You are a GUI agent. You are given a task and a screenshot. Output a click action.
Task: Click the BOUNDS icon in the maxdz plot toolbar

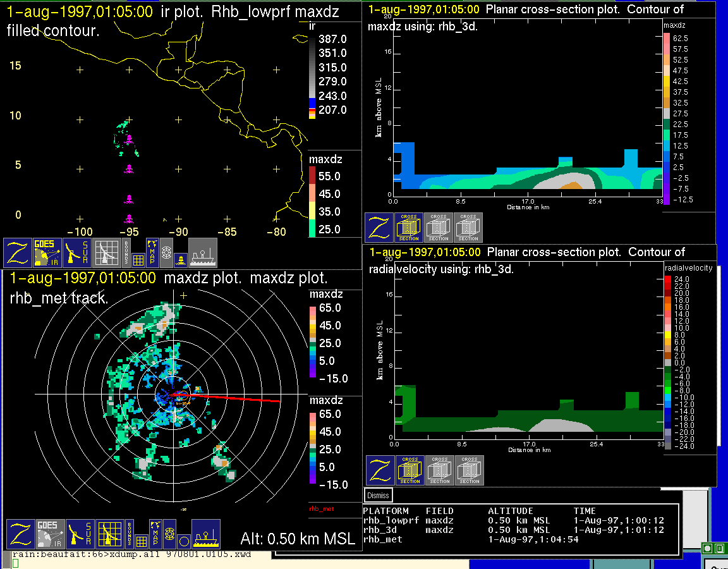(x=128, y=529)
